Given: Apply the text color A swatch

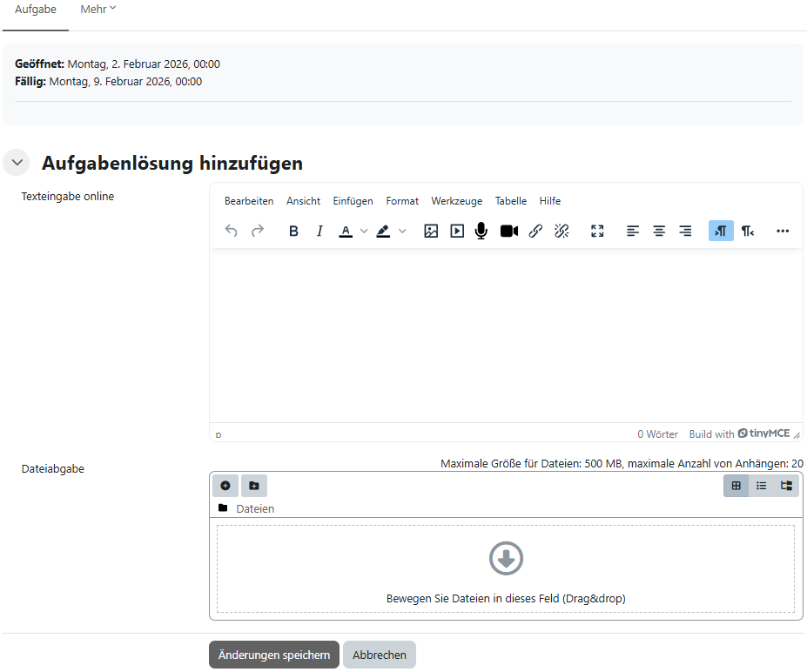Looking at the screenshot, I should point(346,231).
